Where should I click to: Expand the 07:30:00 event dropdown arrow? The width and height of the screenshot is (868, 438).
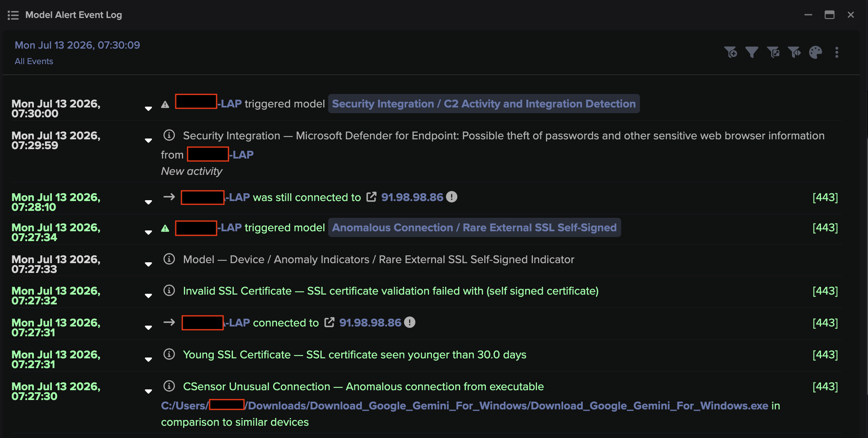coord(148,109)
